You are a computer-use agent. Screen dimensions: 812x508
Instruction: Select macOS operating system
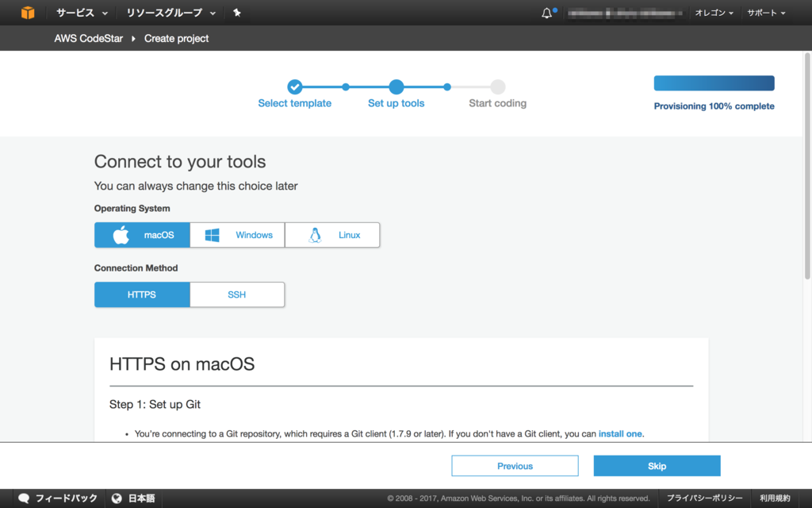pyautogui.click(x=142, y=235)
